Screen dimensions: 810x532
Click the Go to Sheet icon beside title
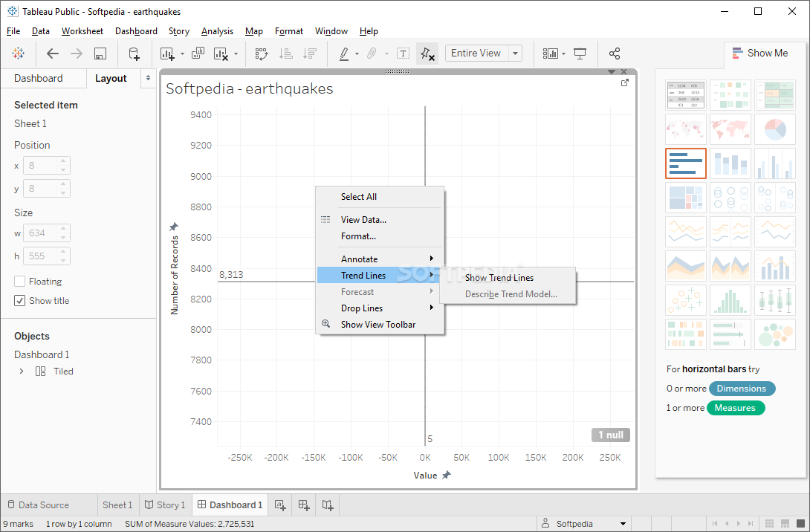tap(624, 82)
